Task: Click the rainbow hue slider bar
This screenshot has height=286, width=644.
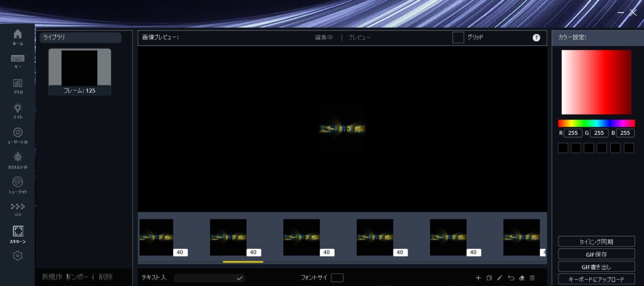Action: pos(596,123)
